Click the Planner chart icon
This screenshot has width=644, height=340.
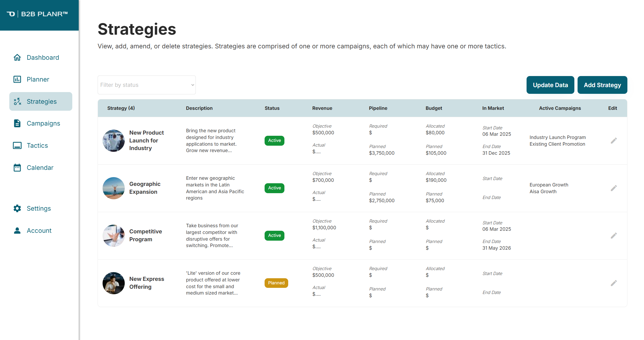click(x=17, y=79)
